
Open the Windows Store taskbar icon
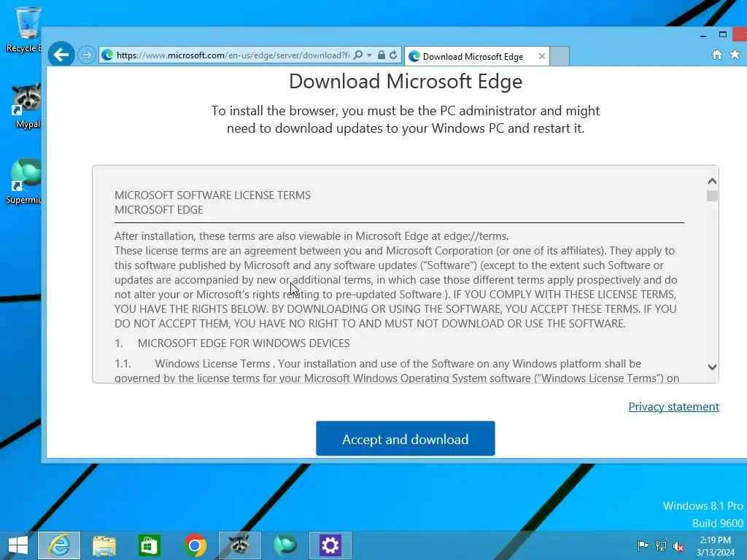tap(149, 545)
